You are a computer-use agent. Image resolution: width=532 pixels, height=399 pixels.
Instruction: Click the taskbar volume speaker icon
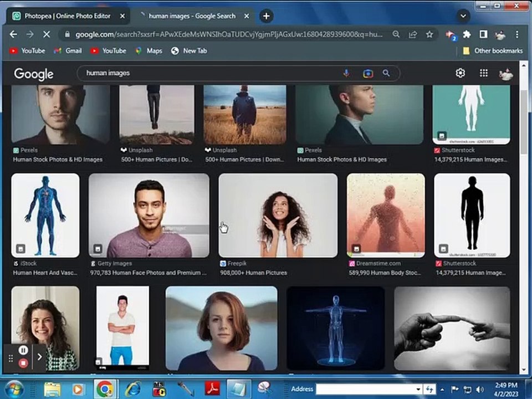pos(480,390)
